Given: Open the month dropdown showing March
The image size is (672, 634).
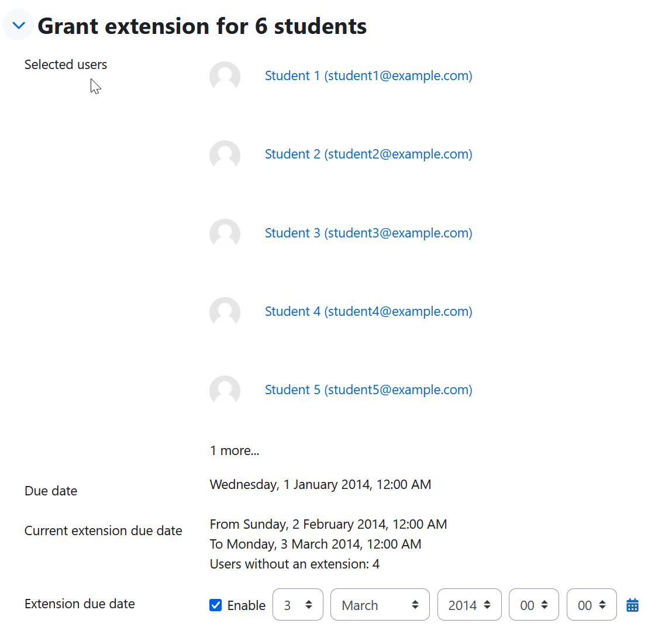Looking at the screenshot, I should [x=380, y=604].
